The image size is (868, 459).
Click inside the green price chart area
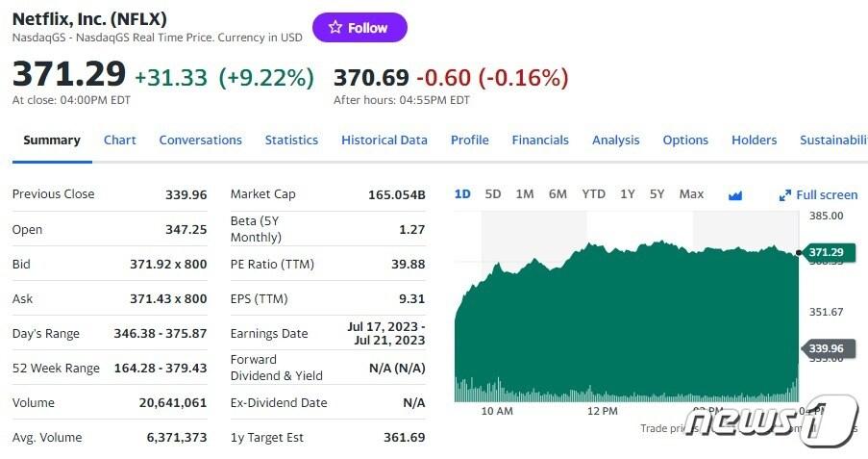point(625,327)
